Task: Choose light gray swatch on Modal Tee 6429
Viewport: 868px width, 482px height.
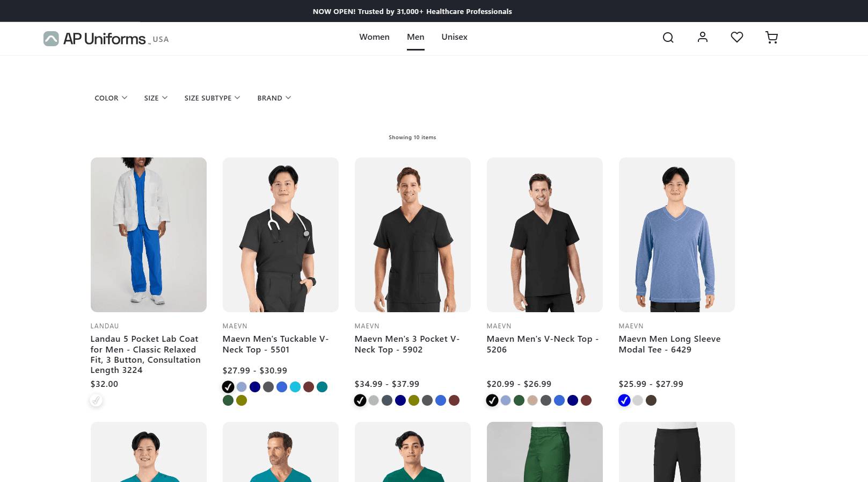Action: tap(638, 400)
